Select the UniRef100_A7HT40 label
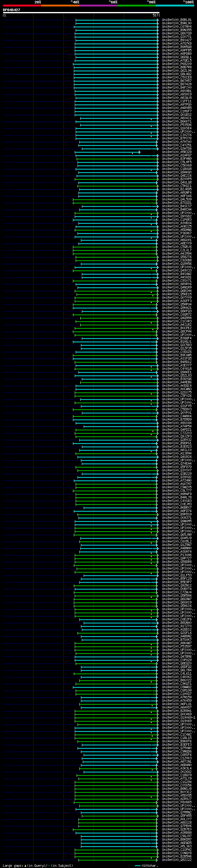The image size is (197, 868). [176, 142]
